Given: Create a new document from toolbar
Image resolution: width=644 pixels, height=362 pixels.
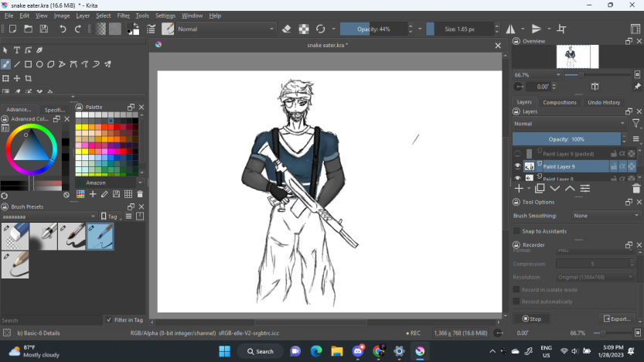Looking at the screenshot, I should [x=12, y=29].
